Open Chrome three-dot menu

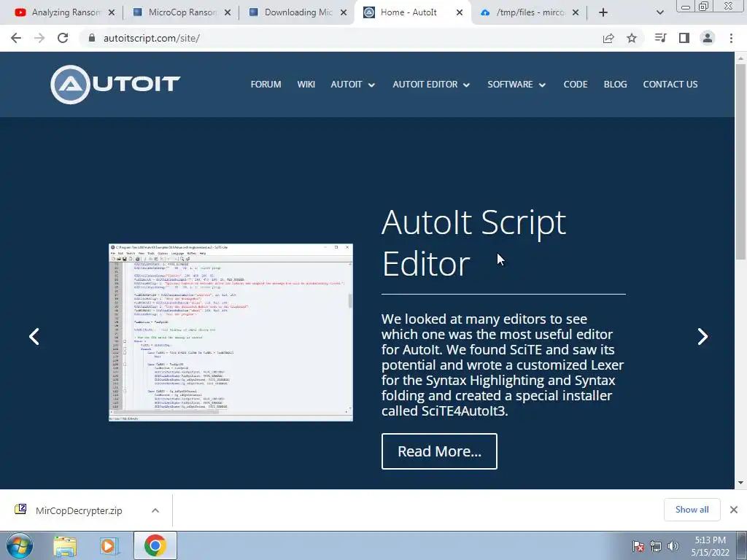tap(731, 38)
